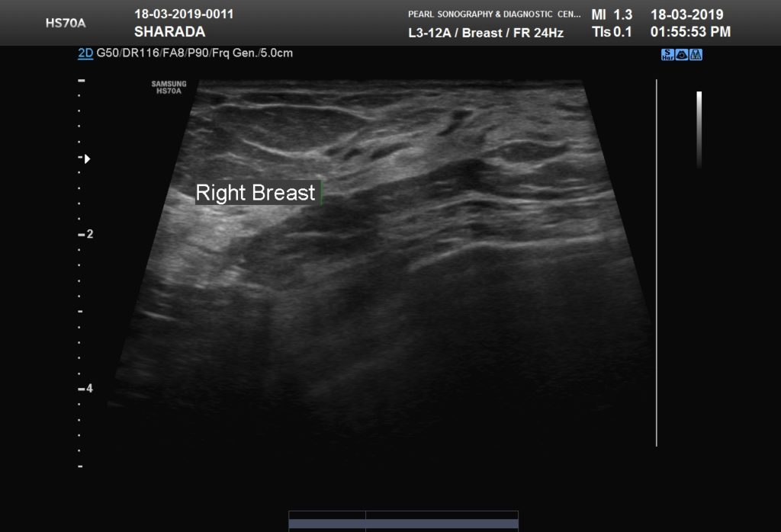Click the grayscale map bar
This screenshot has height=532, width=781.
(699, 130)
